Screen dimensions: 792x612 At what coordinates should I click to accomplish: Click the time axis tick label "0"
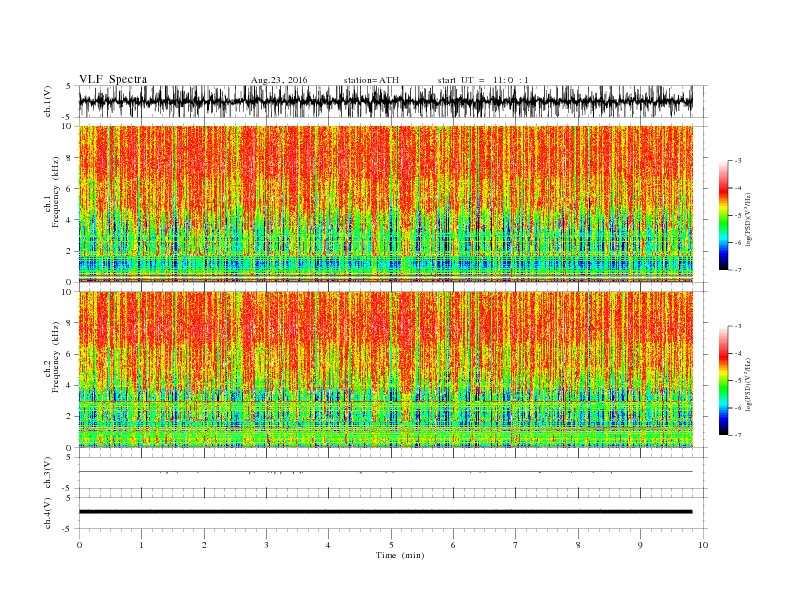coord(79,545)
